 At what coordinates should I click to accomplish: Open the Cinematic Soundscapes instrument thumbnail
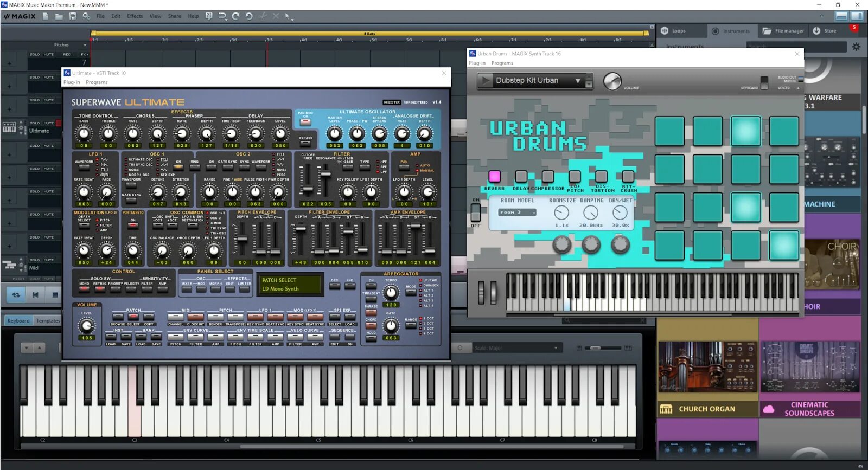809,366
